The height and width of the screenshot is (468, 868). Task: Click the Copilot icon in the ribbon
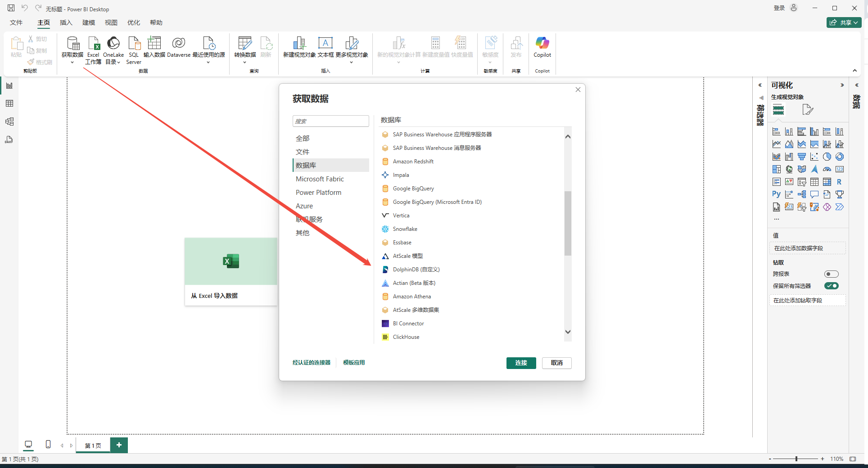(x=542, y=44)
